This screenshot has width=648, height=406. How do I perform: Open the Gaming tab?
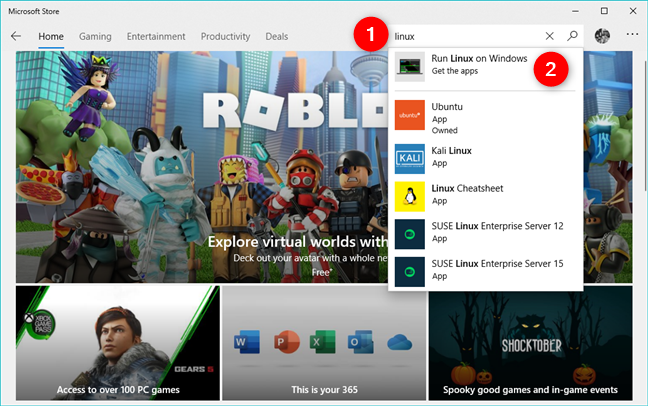click(95, 37)
